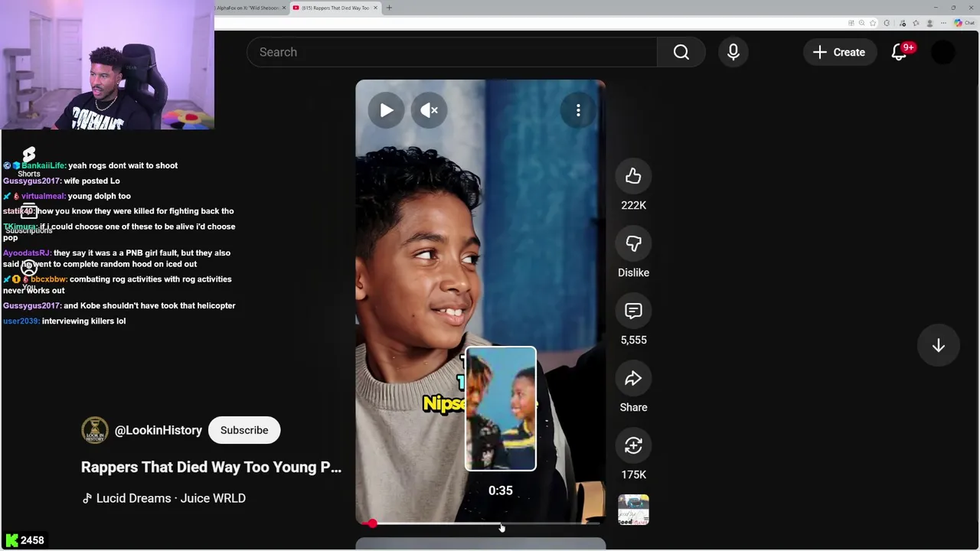Image resolution: width=980 pixels, height=551 pixels.
Task: Open the browser favorites list icon
Action: pyautogui.click(x=916, y=23)
